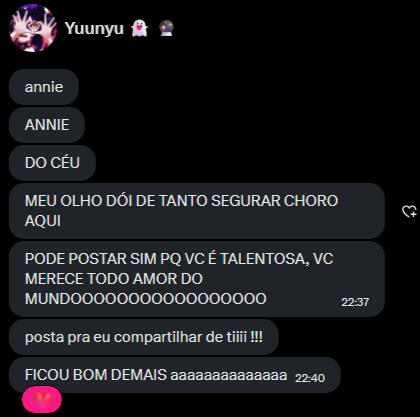
Task: Select the uppercase "ANNIE" message bubble
Action: pos(47,125)
